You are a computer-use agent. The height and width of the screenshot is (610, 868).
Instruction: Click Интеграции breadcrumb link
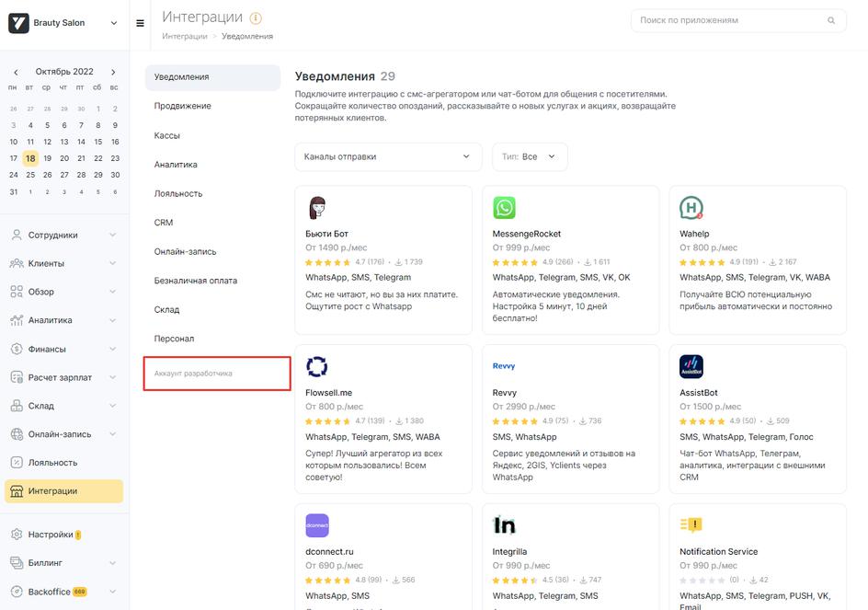pos(184,36)
